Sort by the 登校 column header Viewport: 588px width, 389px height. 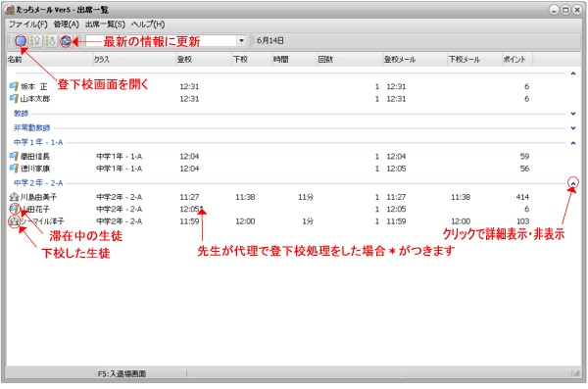pos(204,59)
